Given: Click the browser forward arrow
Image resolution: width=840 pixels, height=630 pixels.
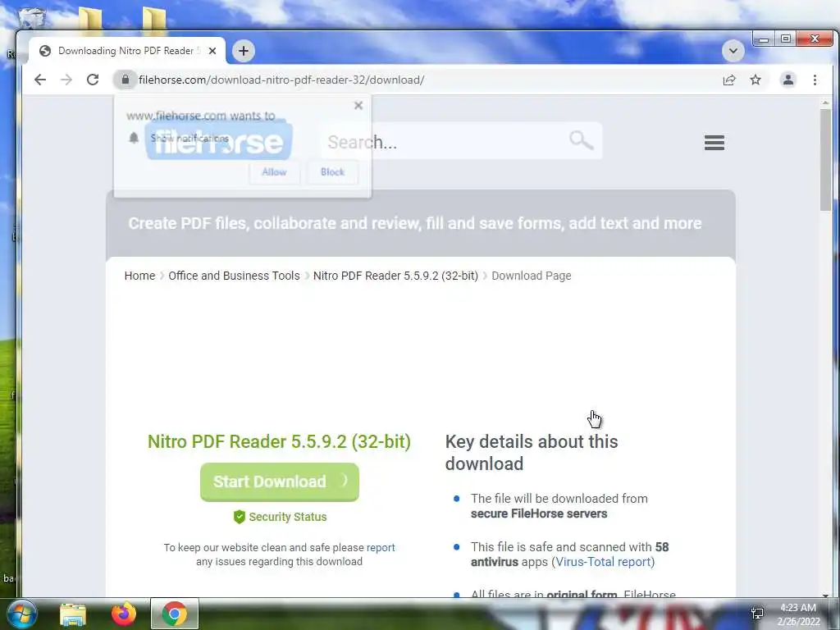Looking at the screenshot, I should coord(66,80).
